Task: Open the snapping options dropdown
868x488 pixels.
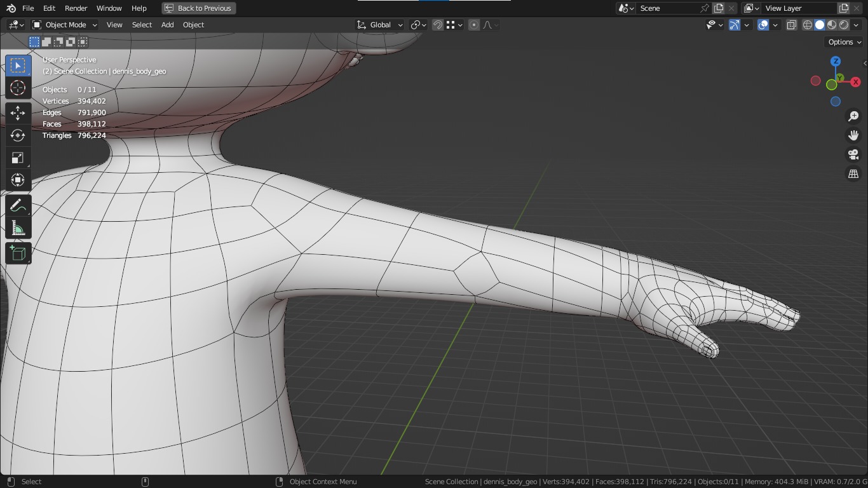Action: tap(454, 25)
